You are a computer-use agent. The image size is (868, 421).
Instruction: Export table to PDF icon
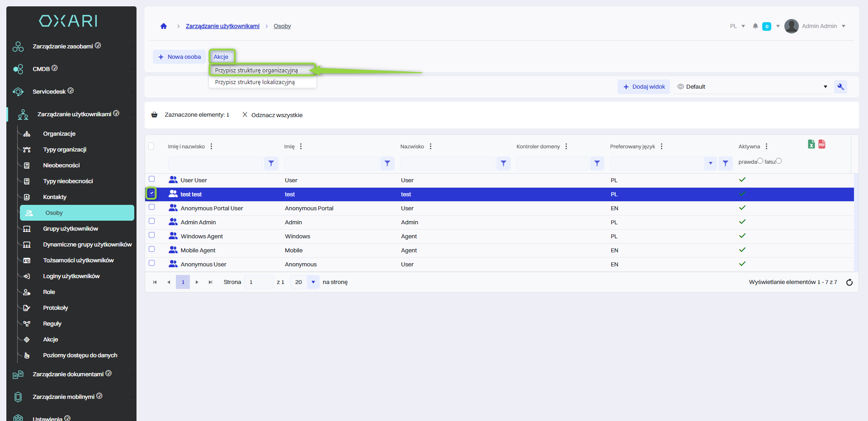click(x=822, y=144)
